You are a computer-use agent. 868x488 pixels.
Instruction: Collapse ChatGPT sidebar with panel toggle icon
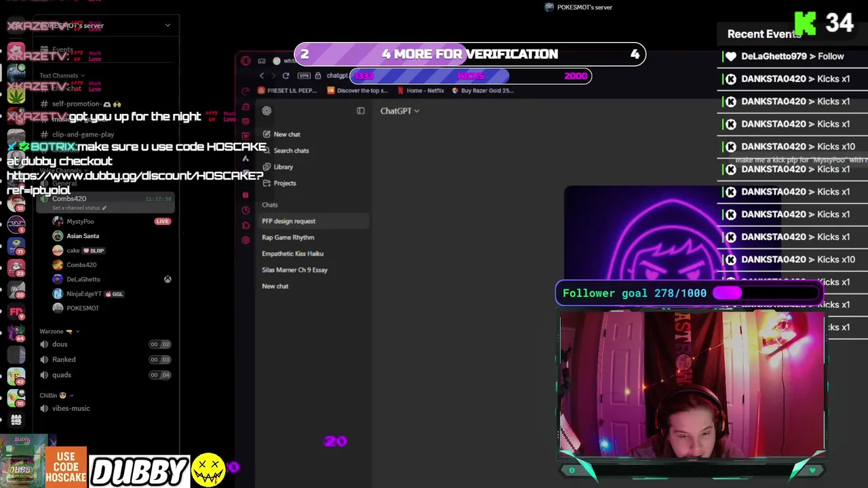click(x=361, y=110)
